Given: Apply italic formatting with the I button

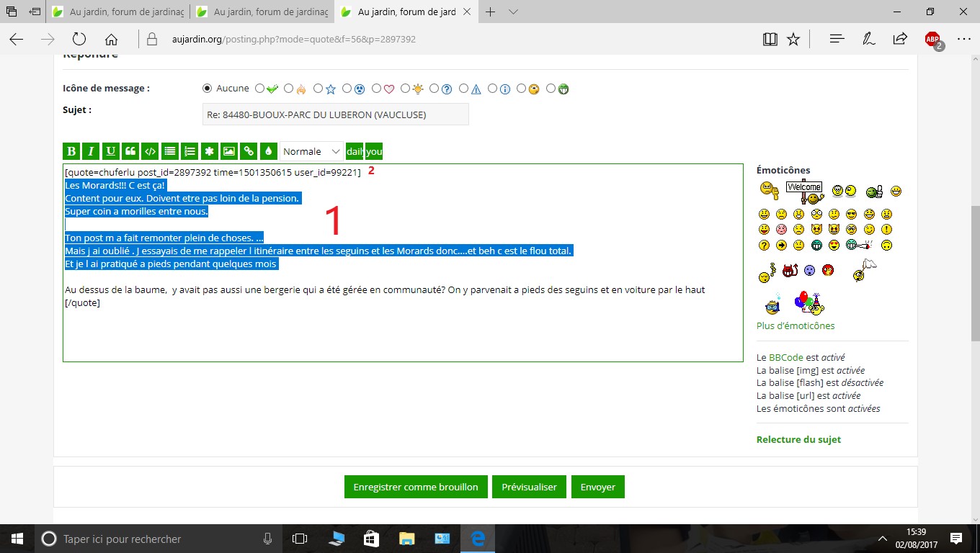Looking at the screenshot, I should point(91,151).
